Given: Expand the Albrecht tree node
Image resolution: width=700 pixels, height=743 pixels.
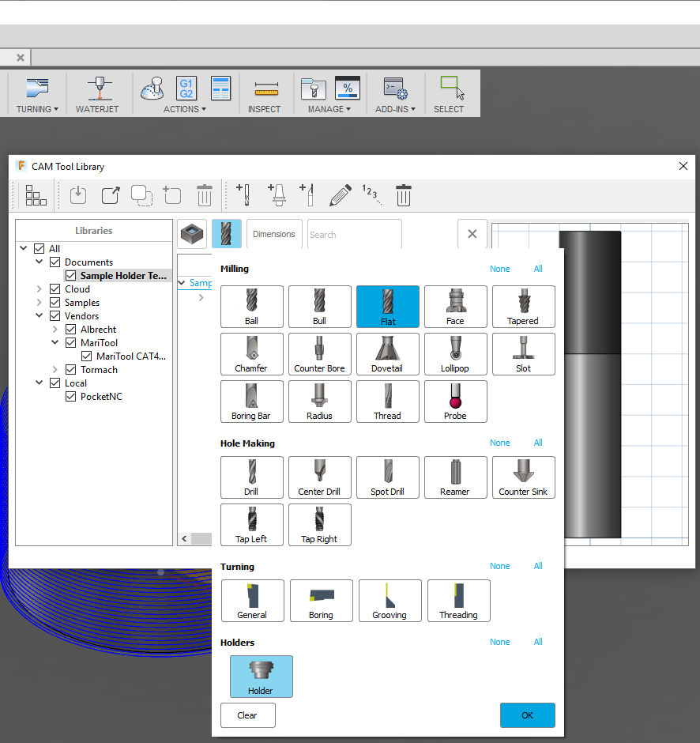Looking at the screenshot, I should pos(55,329).
